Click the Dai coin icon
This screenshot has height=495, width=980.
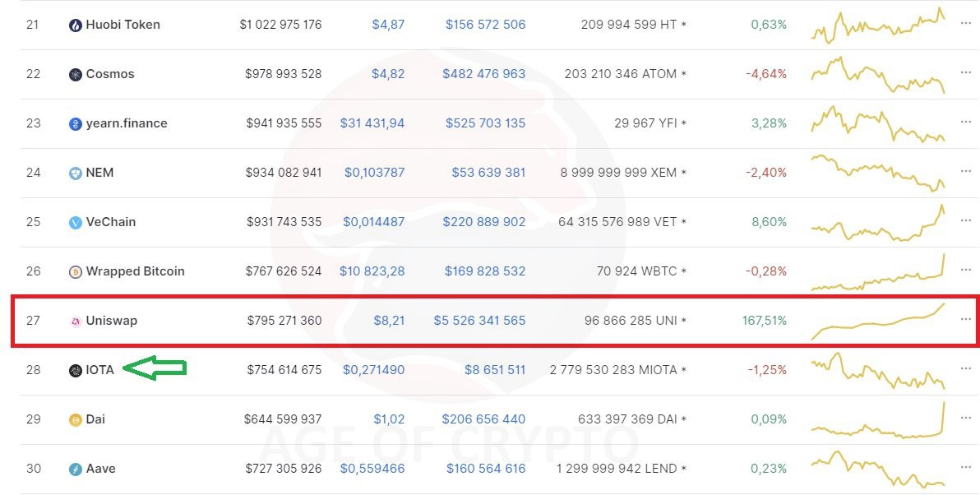(x=75, y=420)
